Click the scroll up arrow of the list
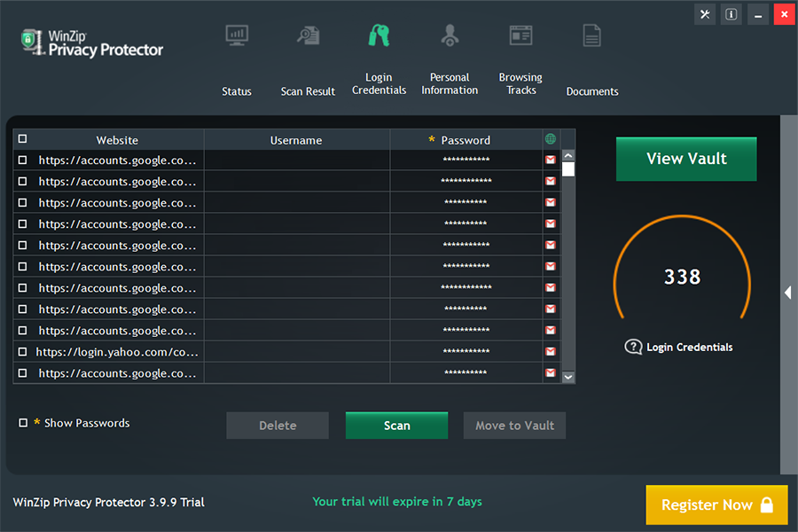798x532 pixels. pos(568,155)
